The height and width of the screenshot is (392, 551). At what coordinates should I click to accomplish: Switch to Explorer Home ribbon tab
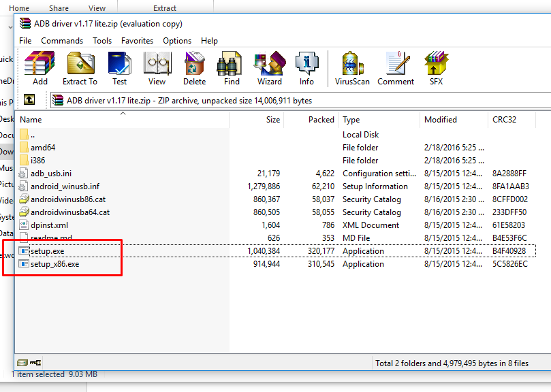[19, 7]
